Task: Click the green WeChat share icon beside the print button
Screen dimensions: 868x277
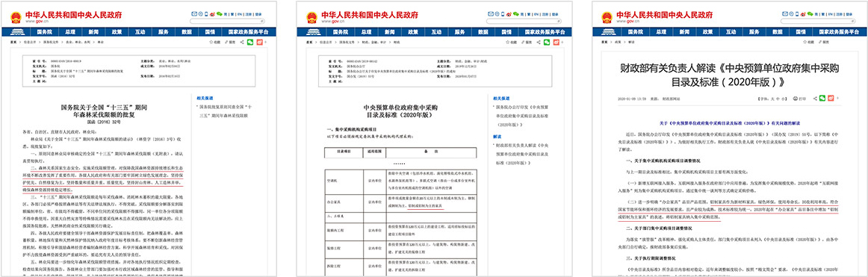Action: click(822, 98)
